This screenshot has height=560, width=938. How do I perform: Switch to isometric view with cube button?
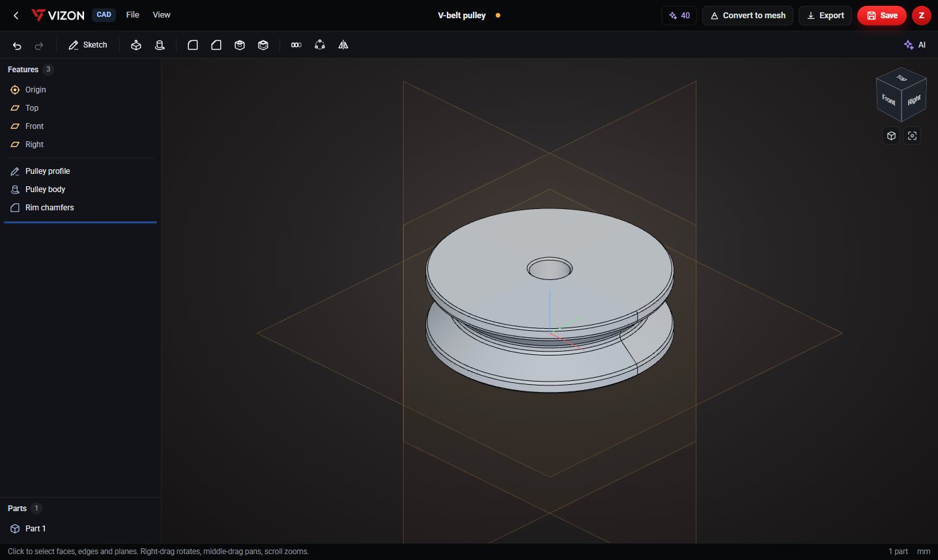(x=891, y=135)
